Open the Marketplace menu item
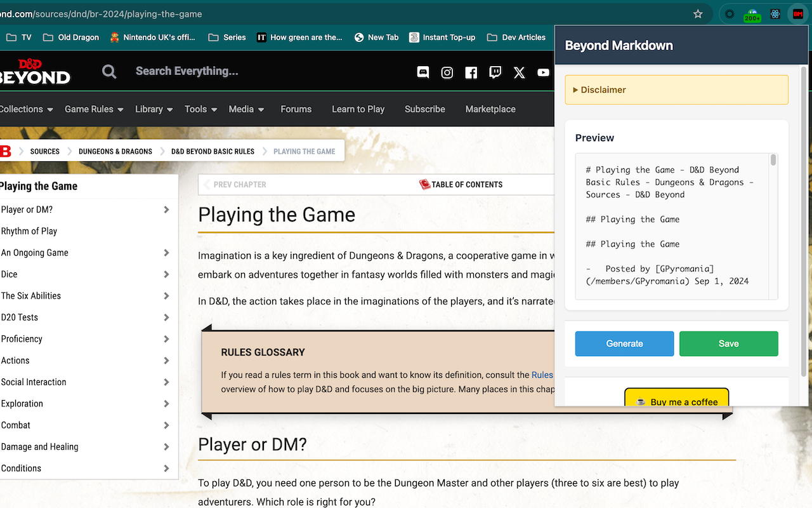 tap(490, 109)
